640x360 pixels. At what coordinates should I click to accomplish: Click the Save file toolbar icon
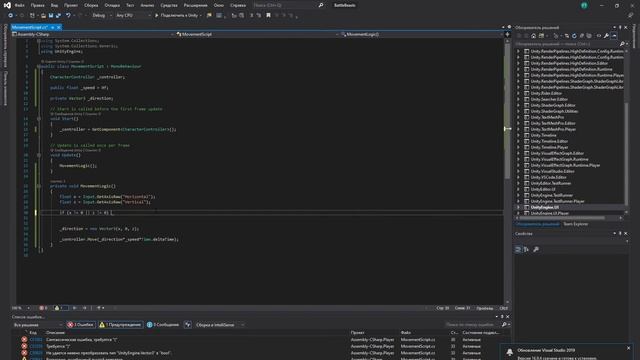point(51,16)
